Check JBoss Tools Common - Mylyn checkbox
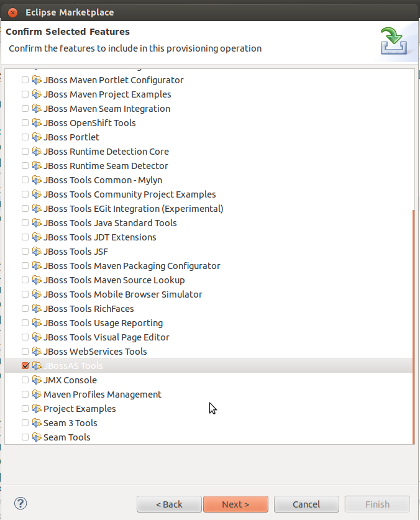Screen dimensions: 420x520 click(x=25, y=180)
